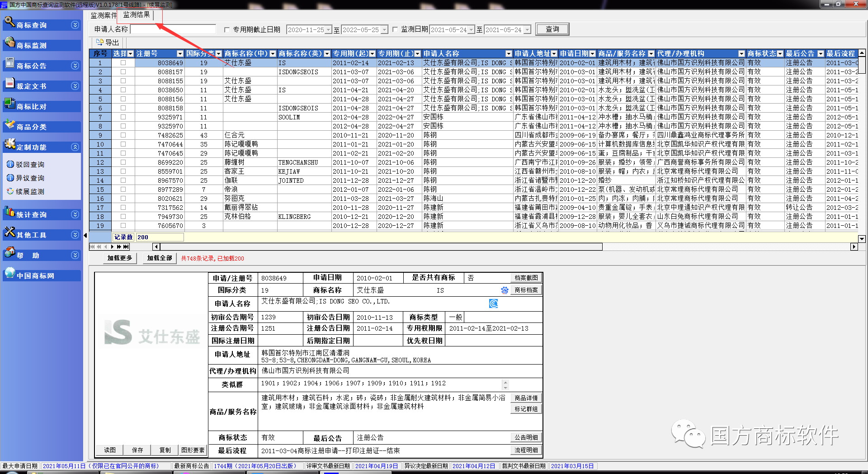868x474 pixels.
Task: Click the 查询 search button
Action: [x=552, y=29]
